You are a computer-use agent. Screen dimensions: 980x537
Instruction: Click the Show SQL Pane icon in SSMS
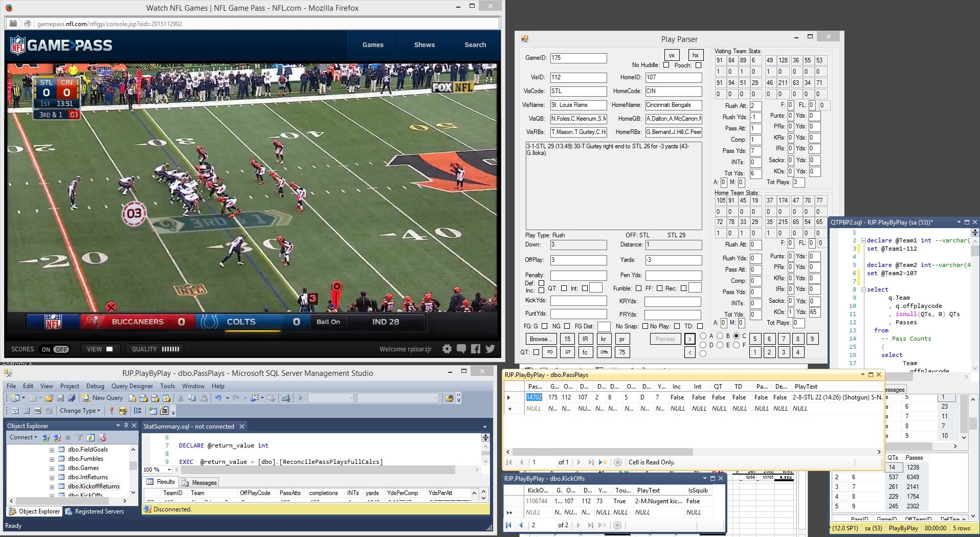click(x=37, y=411)
